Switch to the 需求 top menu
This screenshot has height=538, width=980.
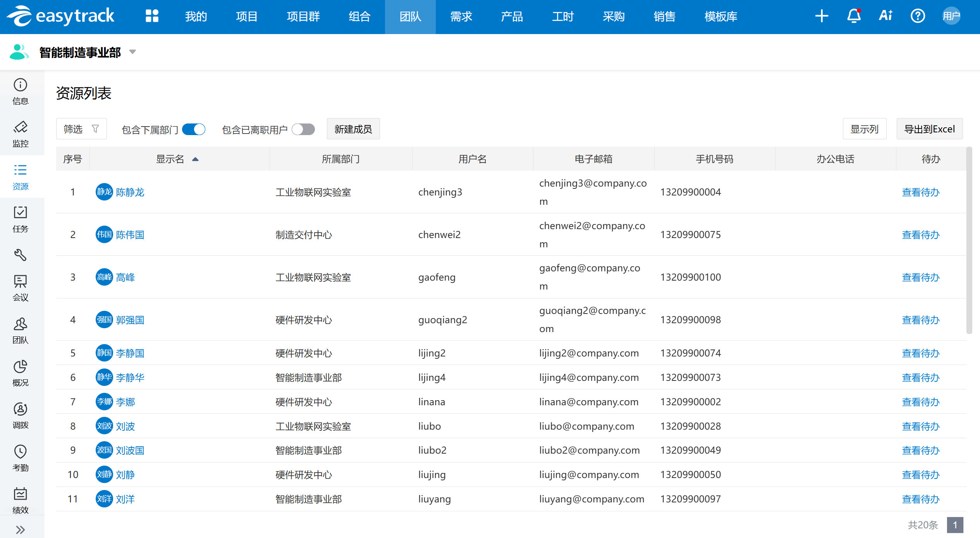[461, 17]
